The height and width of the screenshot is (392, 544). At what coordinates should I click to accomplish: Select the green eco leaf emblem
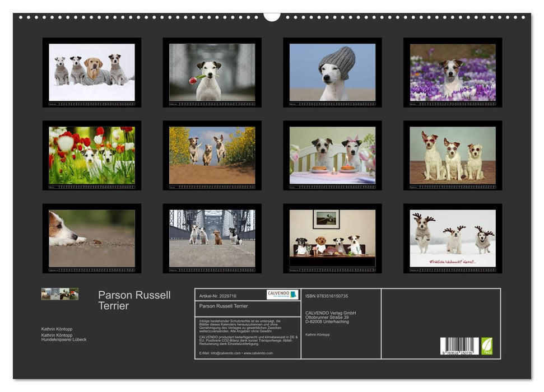click(x=487, y=346)
